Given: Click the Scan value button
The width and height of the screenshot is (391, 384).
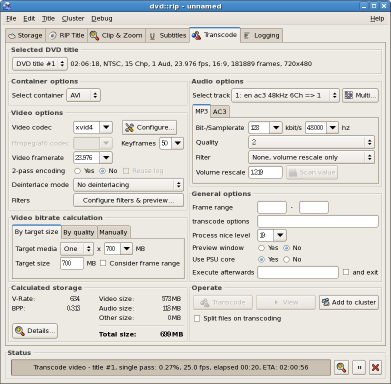Looking at the screenshot, I should 312,172.
